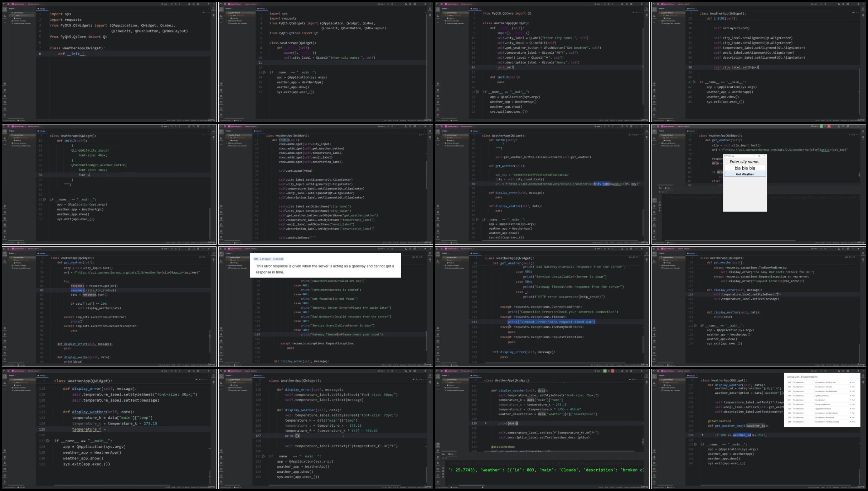Select Scratches and Consoles in imports-only frame tree
This screenshot has height=491, width=868.
pyautogui.click(x=21, y=24)
